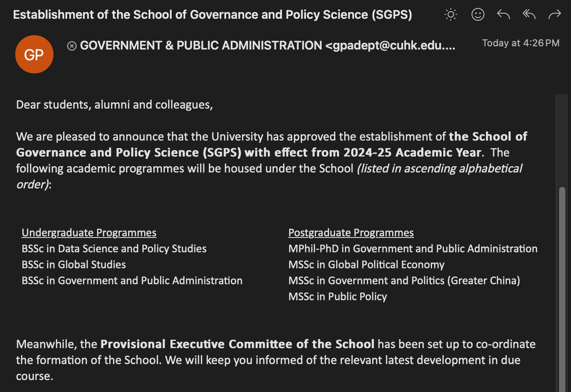Click 'MSSc in Global Political Economy'
This screenshot has height=392, width=571.
(366, 265)
